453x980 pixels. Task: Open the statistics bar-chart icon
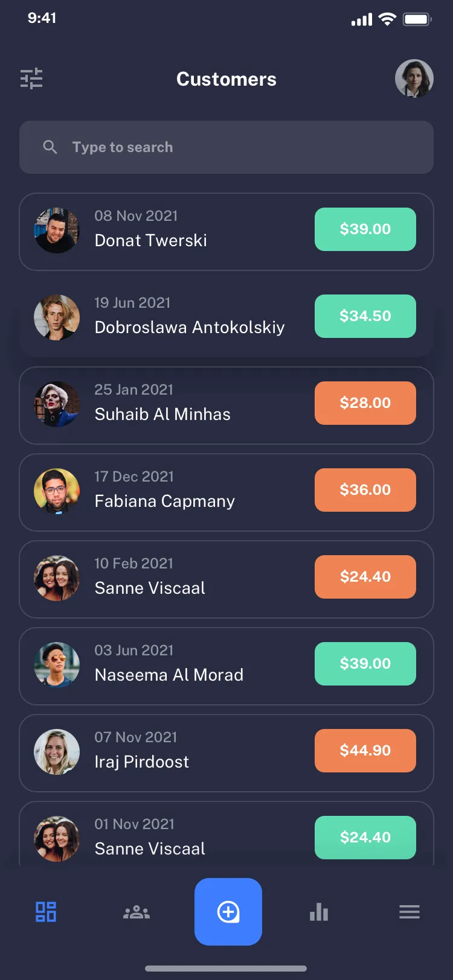(x=318, y=912)
